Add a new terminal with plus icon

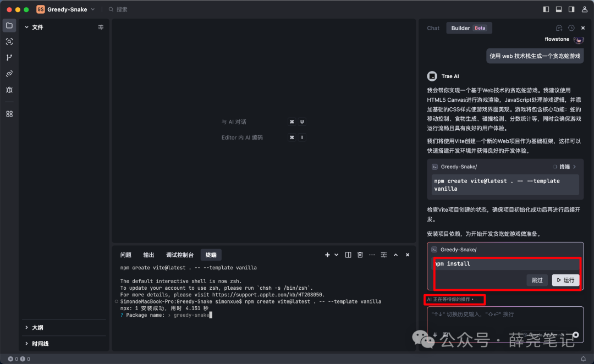[327, 255]
